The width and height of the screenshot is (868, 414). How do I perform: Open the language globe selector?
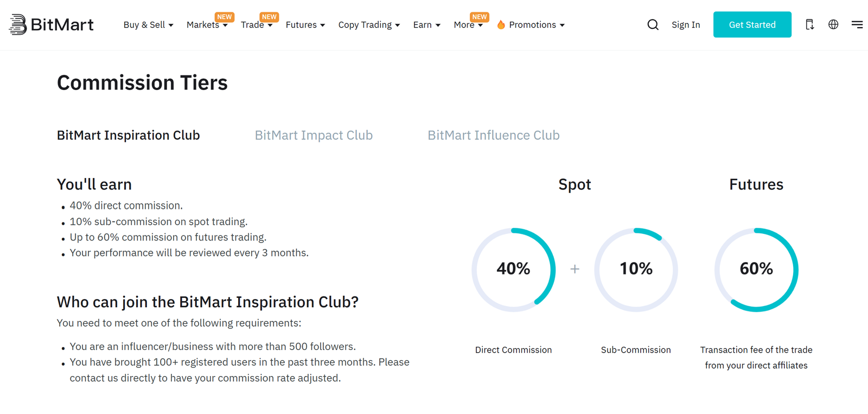[833, 24]
